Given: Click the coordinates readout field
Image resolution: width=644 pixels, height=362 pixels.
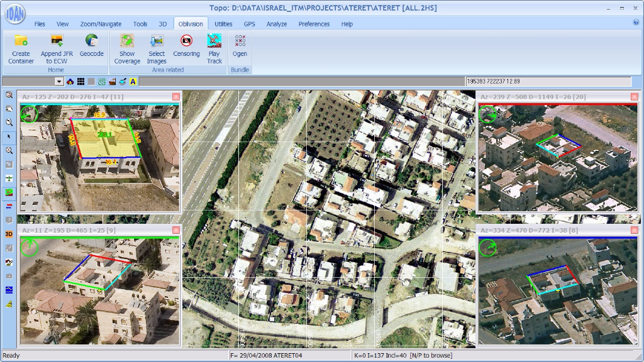Looking at the screenshot, I should click(547, 82).
